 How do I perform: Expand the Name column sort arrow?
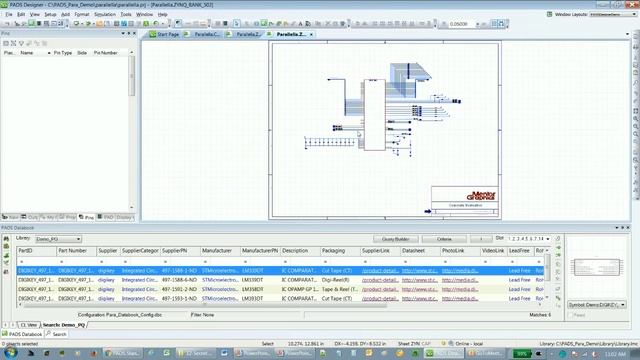tap(49, 53)
